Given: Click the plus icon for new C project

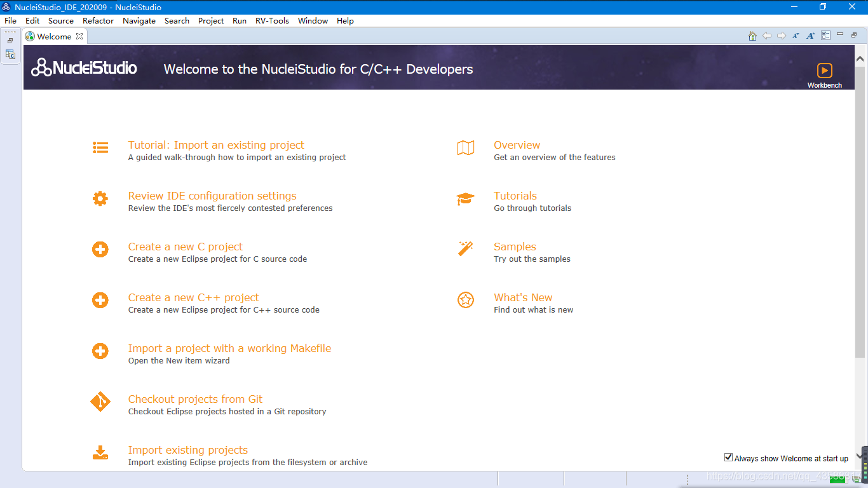Looking at the screenshot, I should (x=100, y=249).
